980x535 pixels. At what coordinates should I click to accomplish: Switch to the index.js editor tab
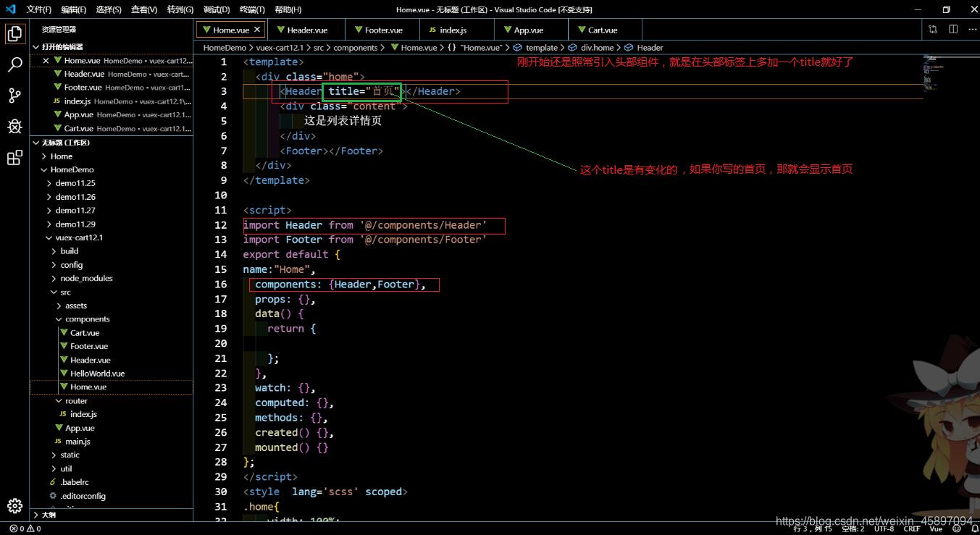tap(457, 30)
